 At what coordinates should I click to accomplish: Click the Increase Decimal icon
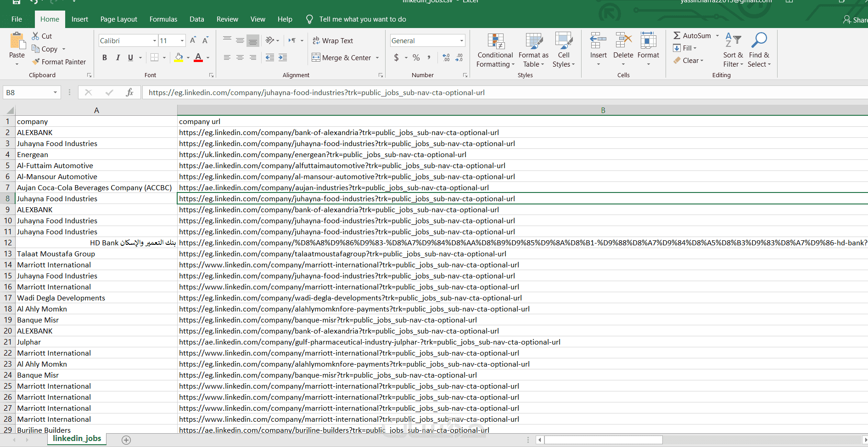pos(446,57)
